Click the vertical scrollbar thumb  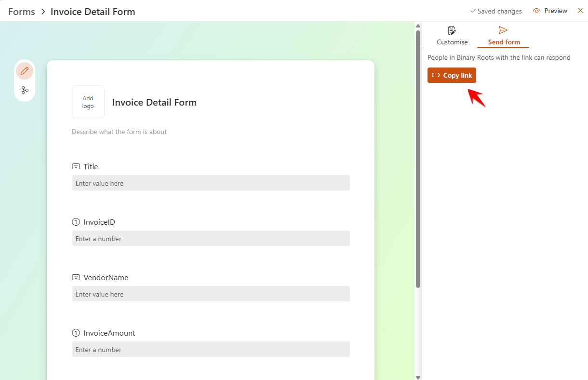(418, 159)
